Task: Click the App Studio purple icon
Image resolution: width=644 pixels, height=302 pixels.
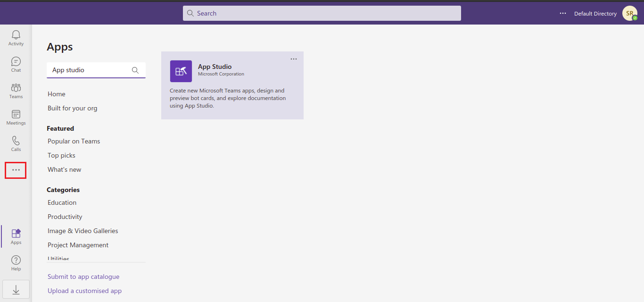Action: pos(181,71)
